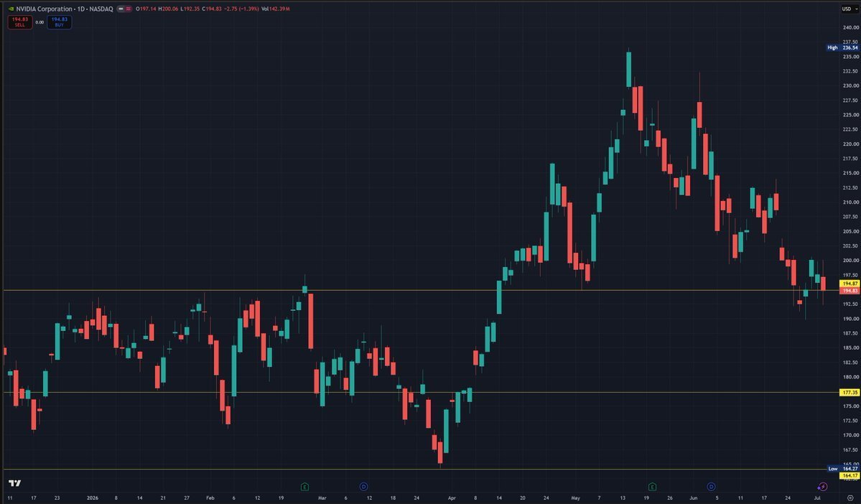The image size is (861, 504).
Task: Click the February earnings E marker on the time axis
Action: pos(304,487)
